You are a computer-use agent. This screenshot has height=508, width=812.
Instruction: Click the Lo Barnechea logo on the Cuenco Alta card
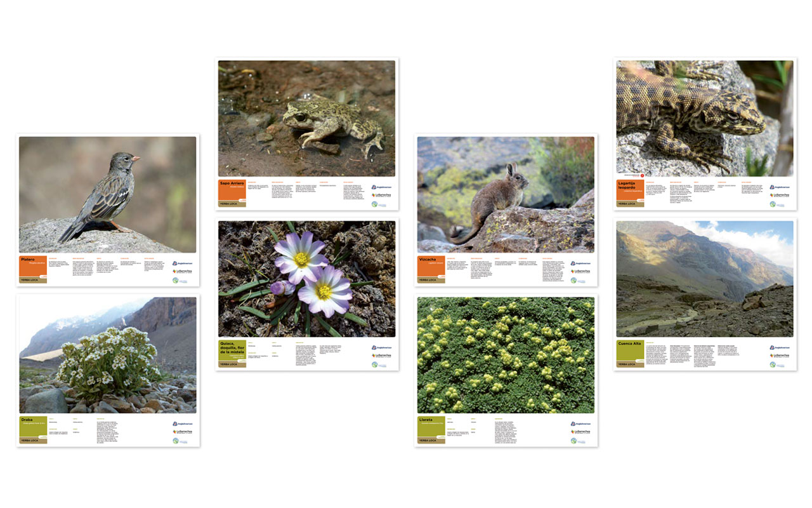pos(780,356)
